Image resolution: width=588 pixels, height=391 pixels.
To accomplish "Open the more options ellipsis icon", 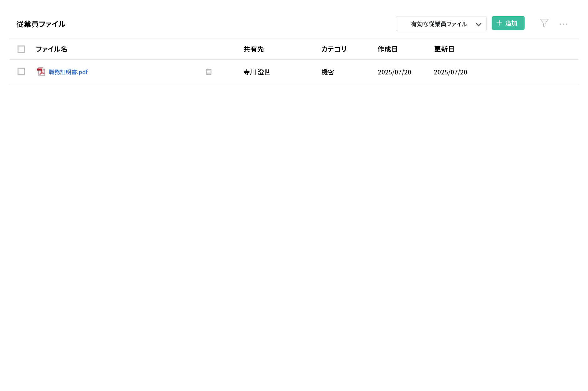I will pyautogui.click(x=564, y=24).
